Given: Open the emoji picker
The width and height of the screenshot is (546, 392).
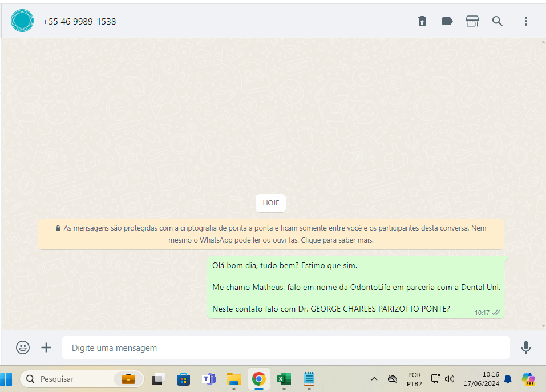Looking at the screenshot, I should pos(23,347).
